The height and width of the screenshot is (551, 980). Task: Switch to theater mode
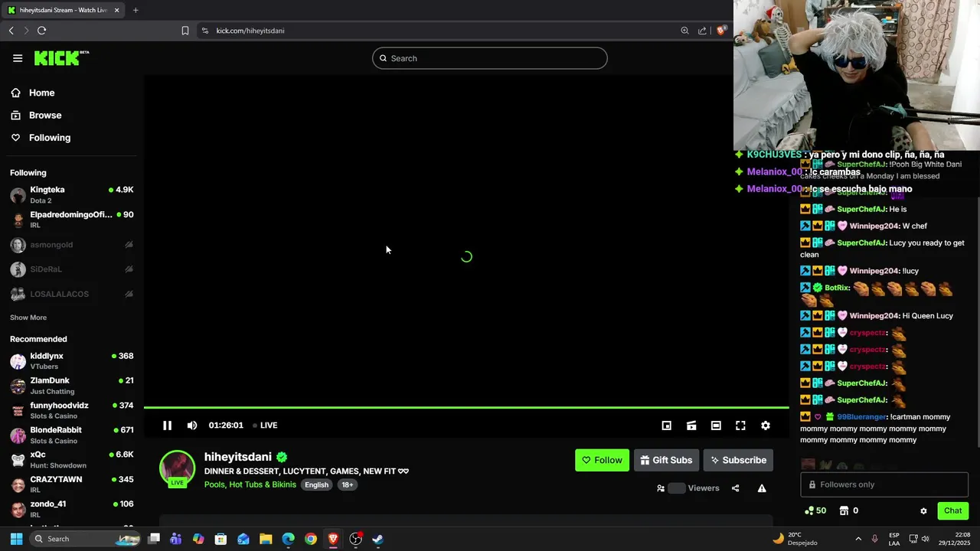click(x=716, y=425)
